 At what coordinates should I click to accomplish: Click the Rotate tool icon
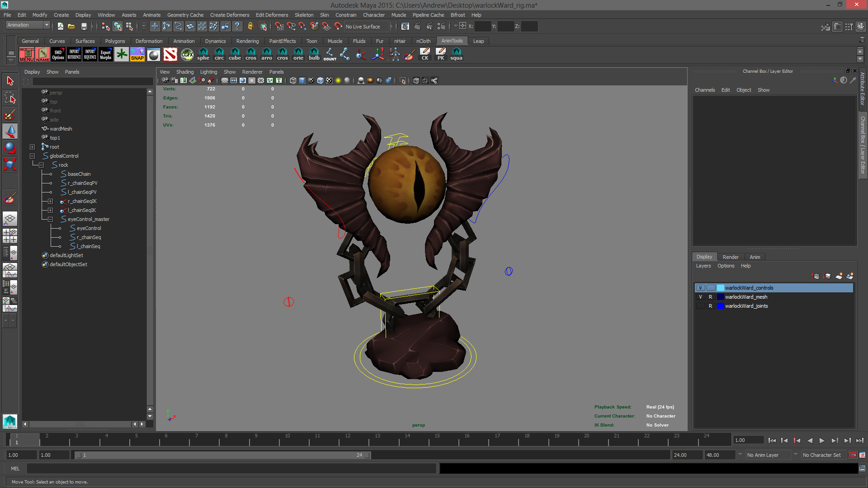(x=10, y=148)
